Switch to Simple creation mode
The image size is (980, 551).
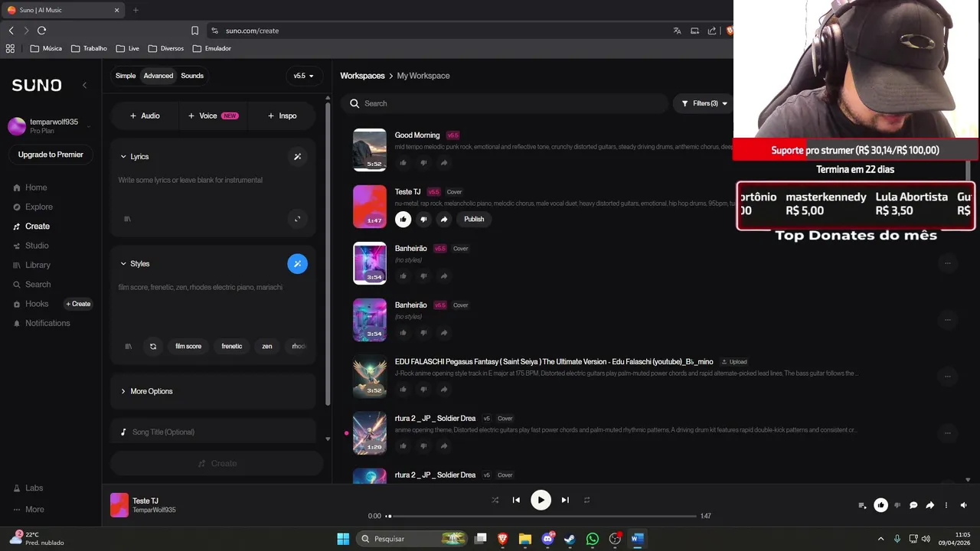pyautogui.click(x=126, y=76)
